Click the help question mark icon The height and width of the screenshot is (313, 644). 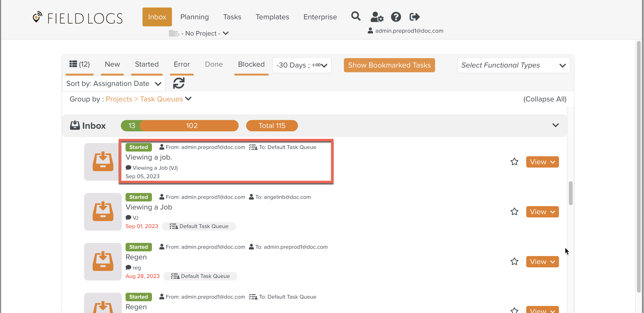[396, 17]
